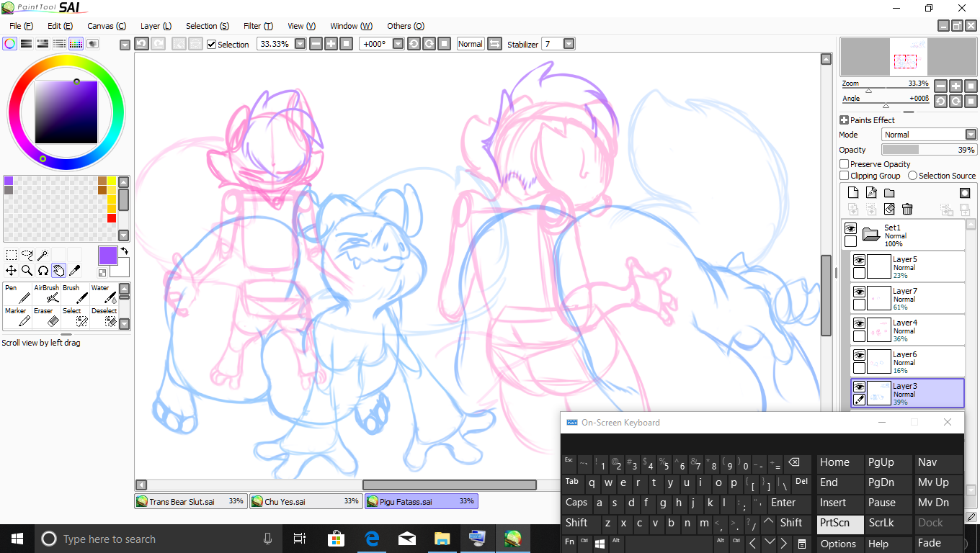Select the Layer3 row
Screen dimensions: 980x553
tap(907, 394)
